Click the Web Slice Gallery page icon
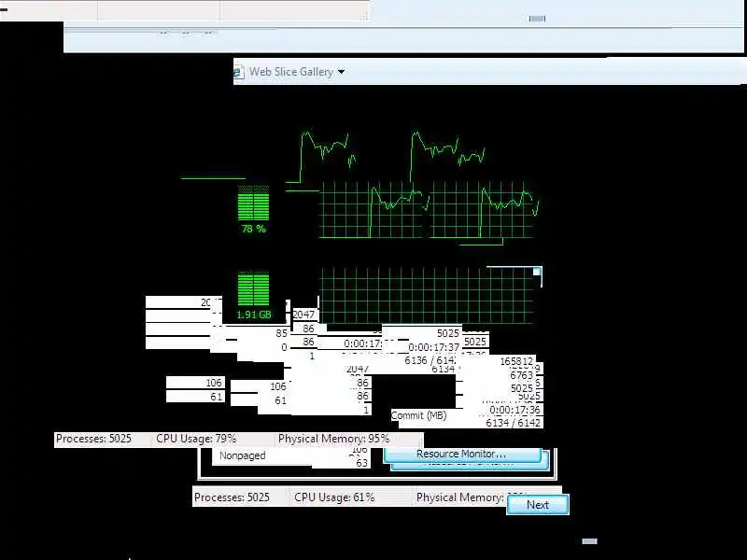 tap(238, 72)
